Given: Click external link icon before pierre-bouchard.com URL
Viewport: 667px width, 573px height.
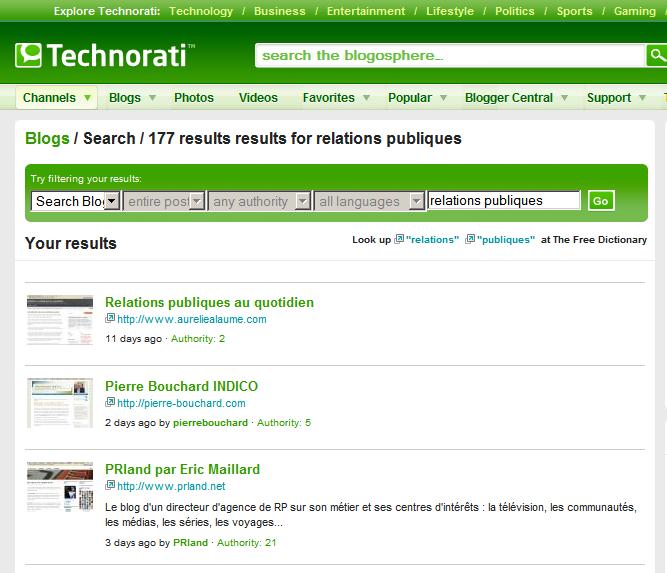Looking at the screenshot, I should pyautogui.click(x=110, y=402).
